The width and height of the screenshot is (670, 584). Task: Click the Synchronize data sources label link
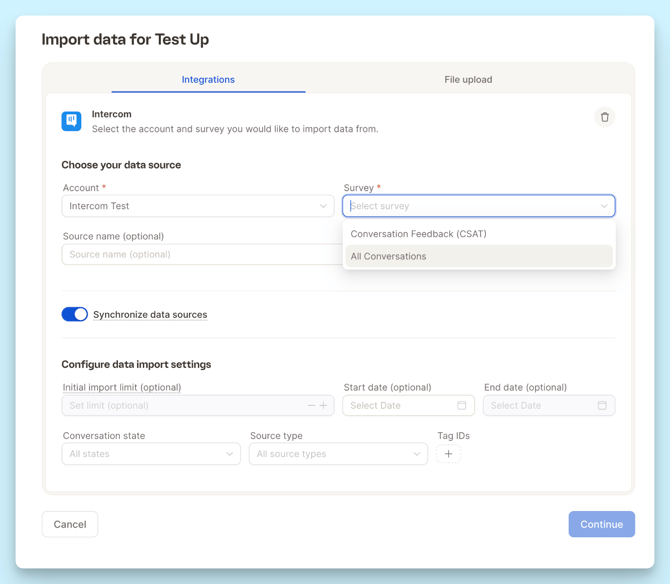pos(150,315)
